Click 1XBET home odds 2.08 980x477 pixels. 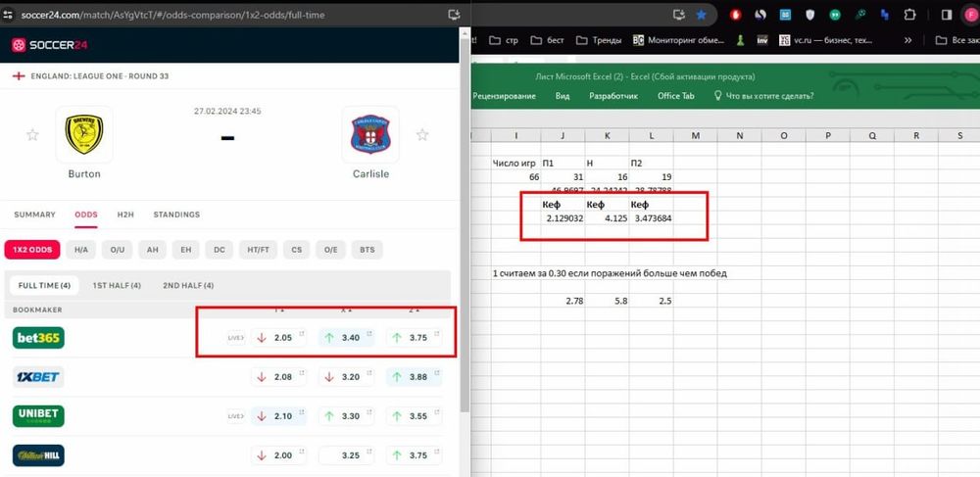click(278, 377)
